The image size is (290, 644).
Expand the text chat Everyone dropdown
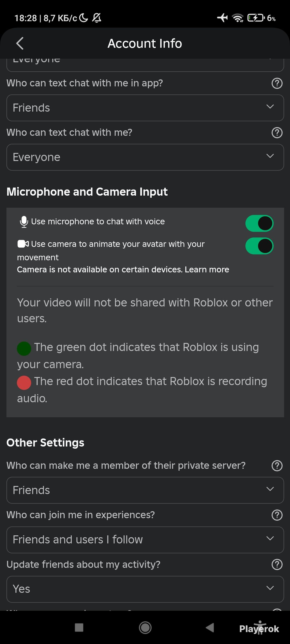tap(145, 157)
